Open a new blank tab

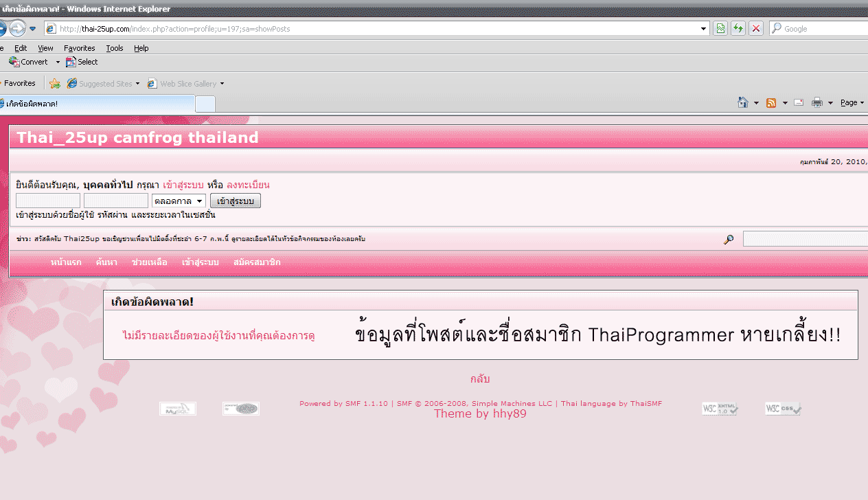(205, 104)
